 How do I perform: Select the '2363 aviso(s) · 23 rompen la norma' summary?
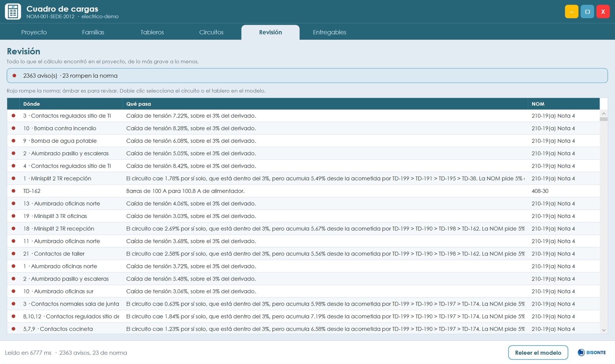coord(307,76)
